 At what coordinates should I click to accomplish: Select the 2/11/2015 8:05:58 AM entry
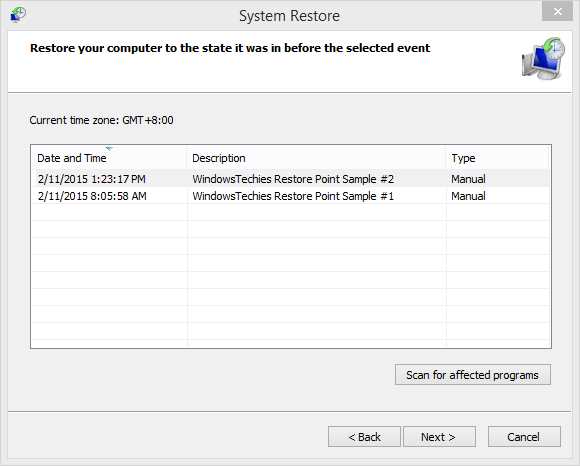coord(92,196)
